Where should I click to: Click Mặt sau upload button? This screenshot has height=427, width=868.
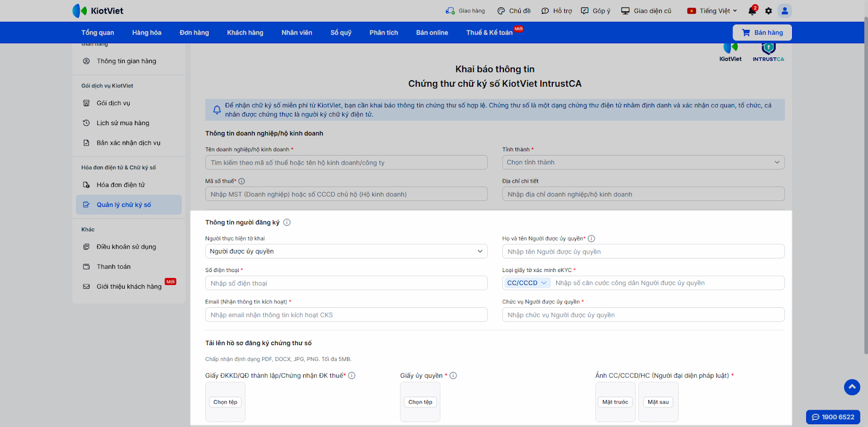(x=658, y=402)
